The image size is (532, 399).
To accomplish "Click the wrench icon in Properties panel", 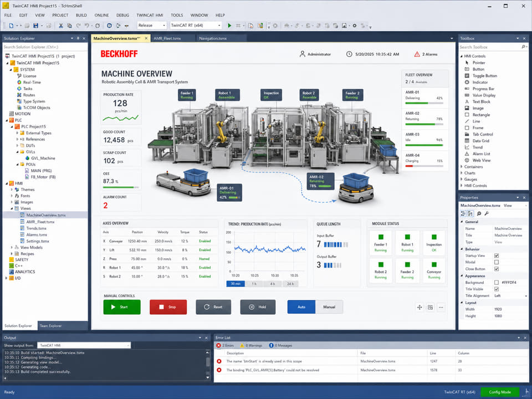I will click(487, 213).
